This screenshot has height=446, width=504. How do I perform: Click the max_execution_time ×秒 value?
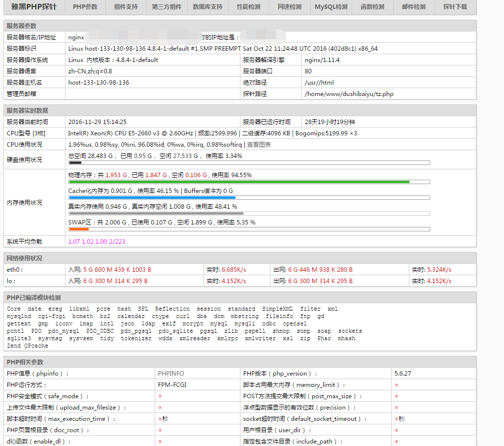click(x=163, y=419)
